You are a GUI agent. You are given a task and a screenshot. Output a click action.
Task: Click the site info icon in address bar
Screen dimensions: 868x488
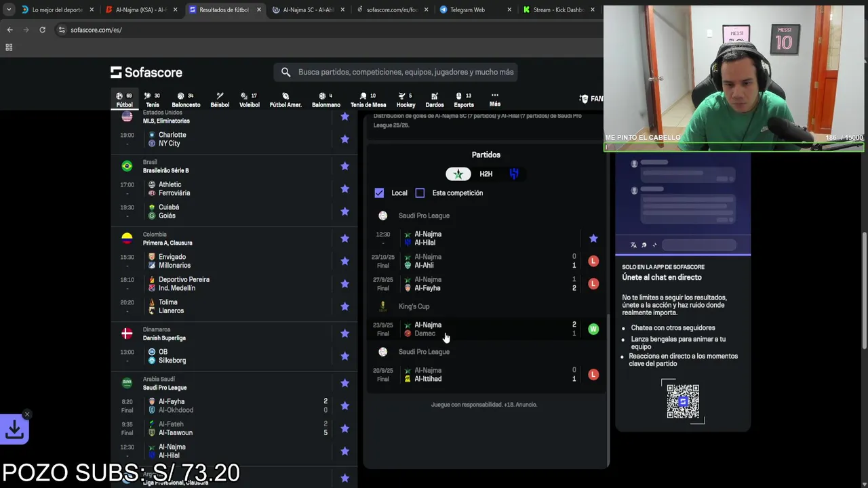tap(62, 30)
